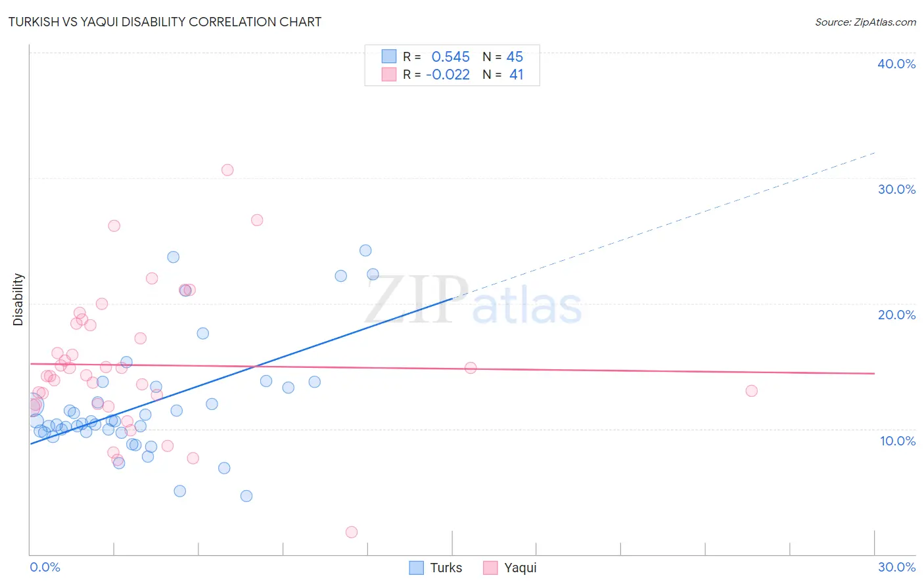Screen dimensions: 924x586
Task: Click the highest blue Turks point near 24%
Action: [x=365, y=250]
